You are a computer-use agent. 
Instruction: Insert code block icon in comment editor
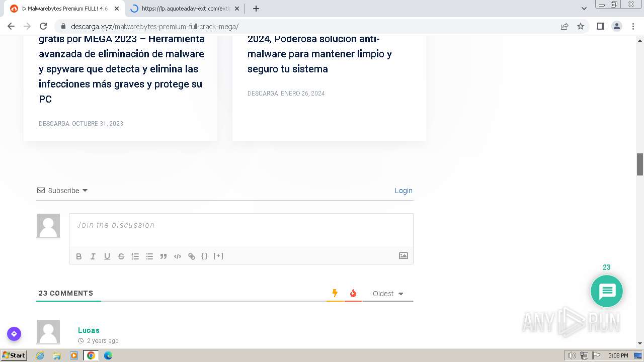(x=178, y=256)
